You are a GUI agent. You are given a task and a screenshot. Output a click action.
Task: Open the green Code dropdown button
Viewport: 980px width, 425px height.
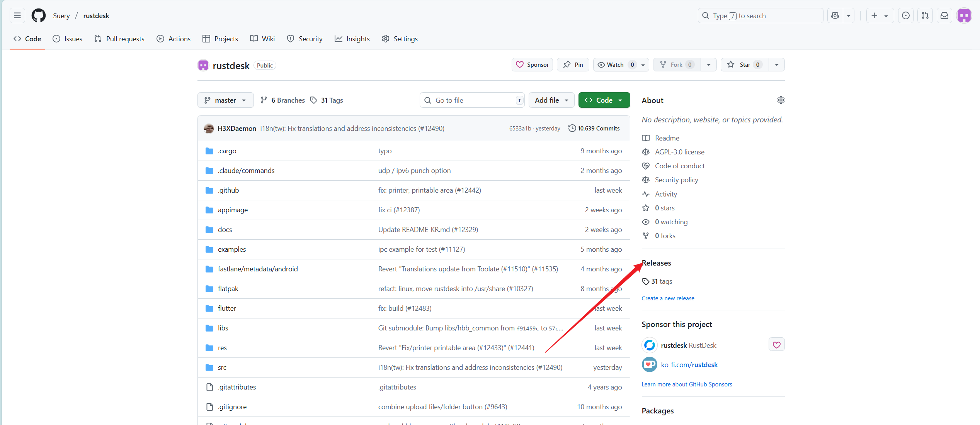(x=604, y=100)
